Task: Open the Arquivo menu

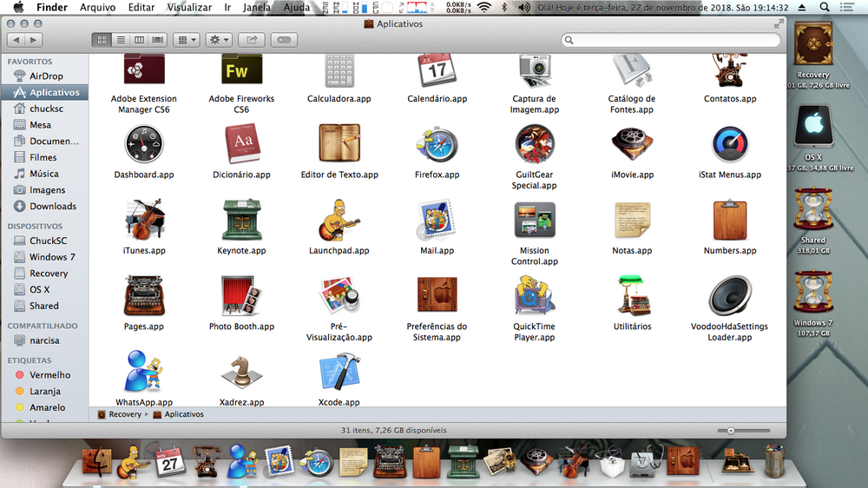Action: point(97,7)
